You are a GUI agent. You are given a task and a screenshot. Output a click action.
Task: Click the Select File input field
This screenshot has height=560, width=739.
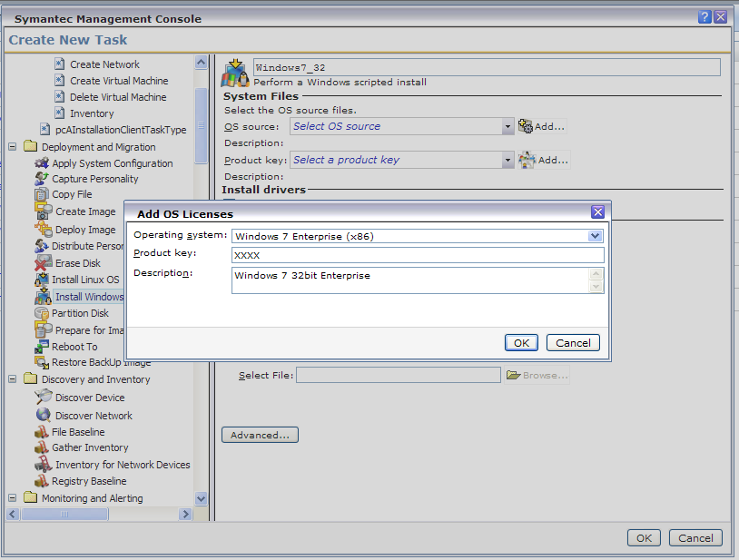[399, 376]
